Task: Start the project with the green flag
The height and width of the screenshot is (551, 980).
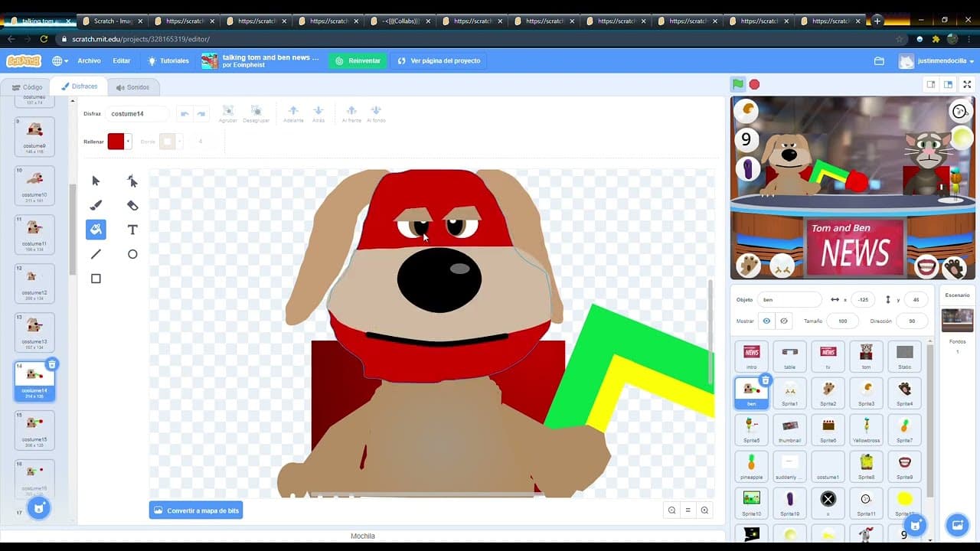Action: pos(737,84)
